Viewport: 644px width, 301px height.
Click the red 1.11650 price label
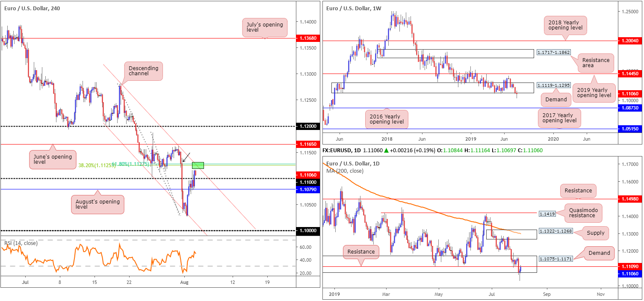[308, 145]
